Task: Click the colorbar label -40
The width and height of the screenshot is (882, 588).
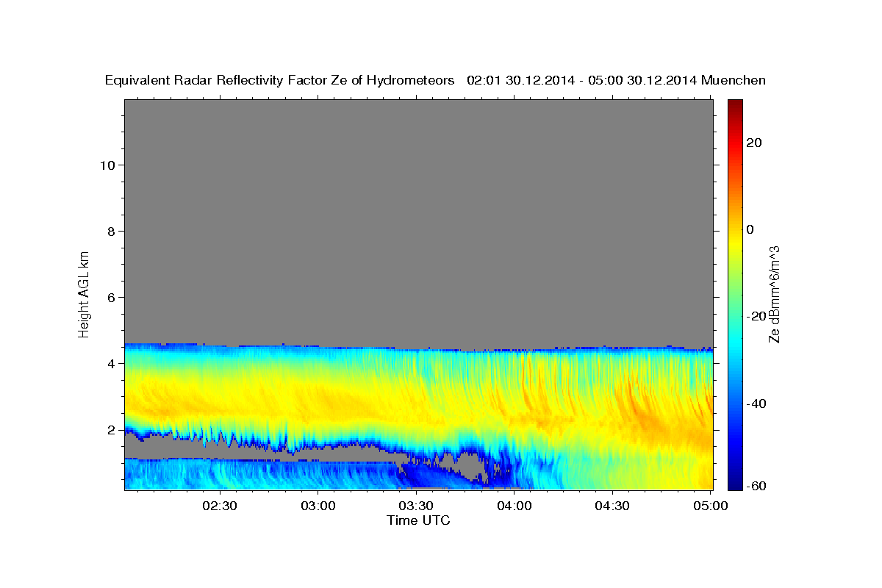Action: [756, 404]
